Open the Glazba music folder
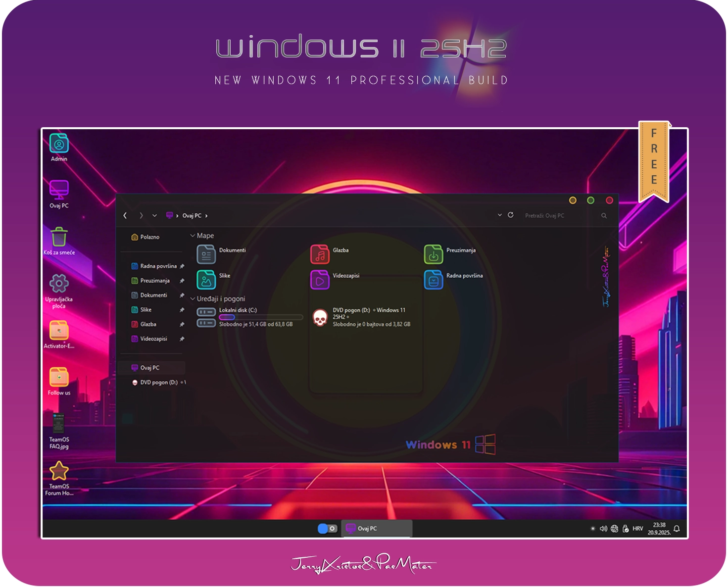This screenshot has height=587, width=728. 320,254
